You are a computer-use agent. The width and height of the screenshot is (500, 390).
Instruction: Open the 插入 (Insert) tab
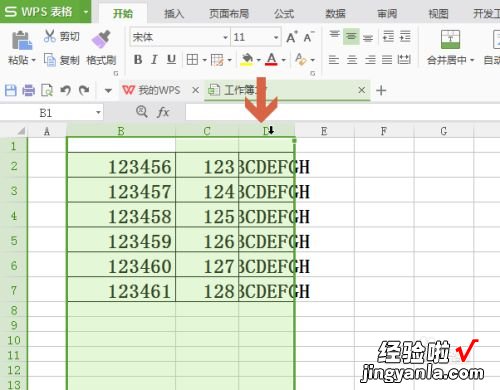(x=174, y=14)
